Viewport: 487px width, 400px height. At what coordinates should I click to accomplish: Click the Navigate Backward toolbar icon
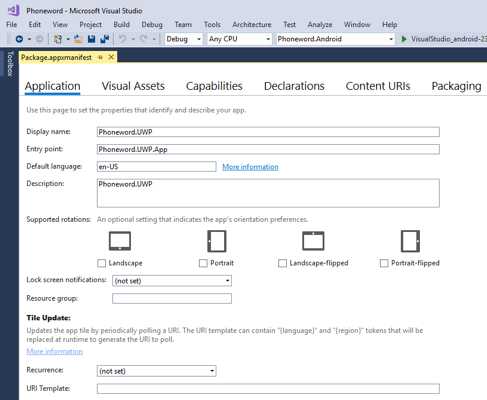[x=19, y=39]
